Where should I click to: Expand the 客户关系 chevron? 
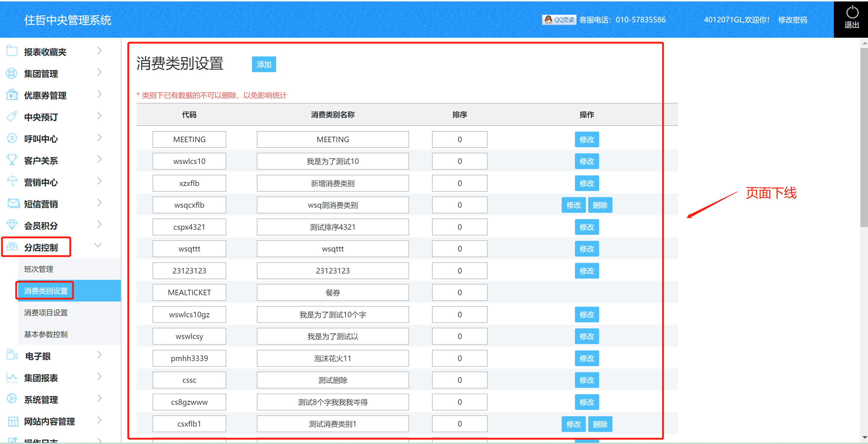pos(99,160)
